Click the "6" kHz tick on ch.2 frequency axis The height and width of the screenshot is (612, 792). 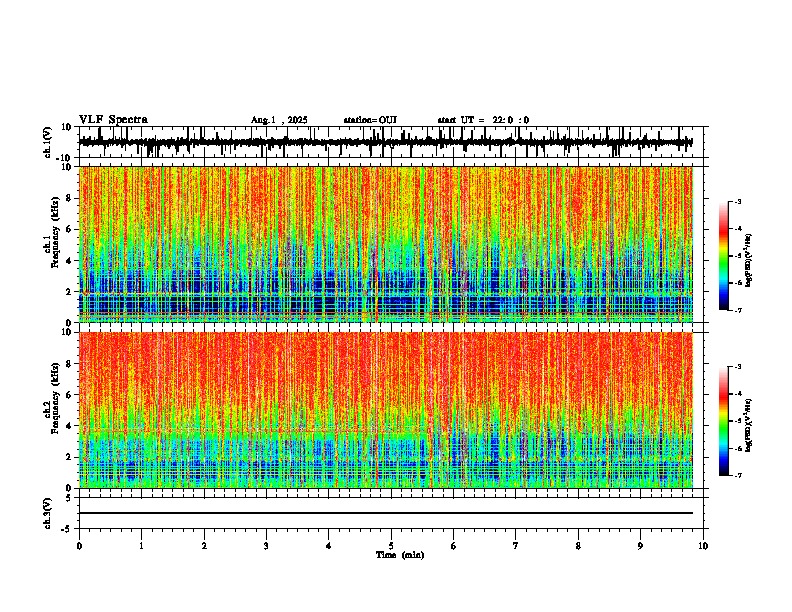[70, 394]
